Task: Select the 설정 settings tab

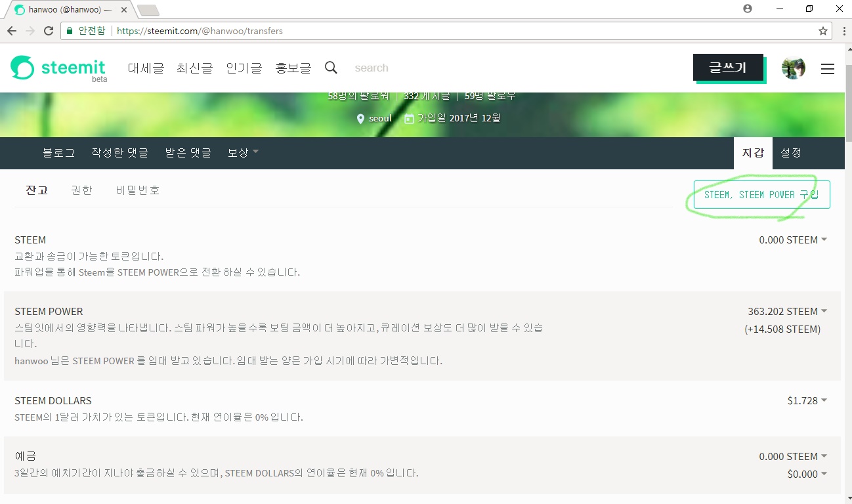Action: 791,153
